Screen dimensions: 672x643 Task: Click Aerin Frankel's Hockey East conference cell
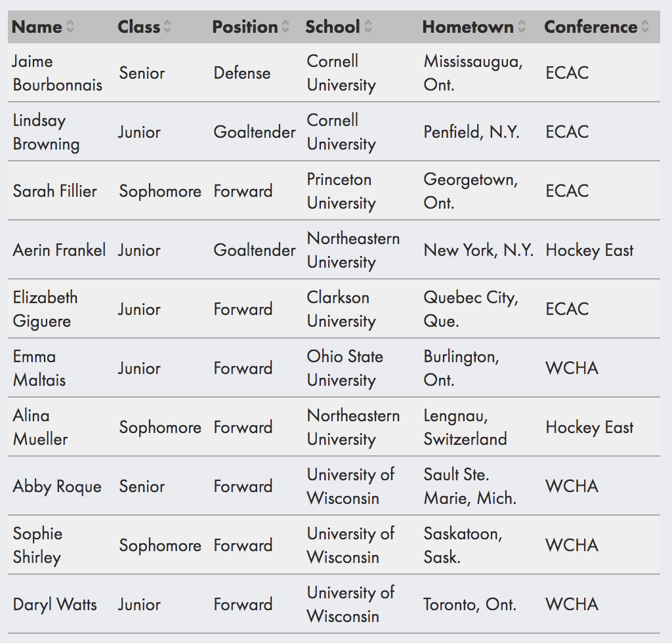[x=589, y=250]
